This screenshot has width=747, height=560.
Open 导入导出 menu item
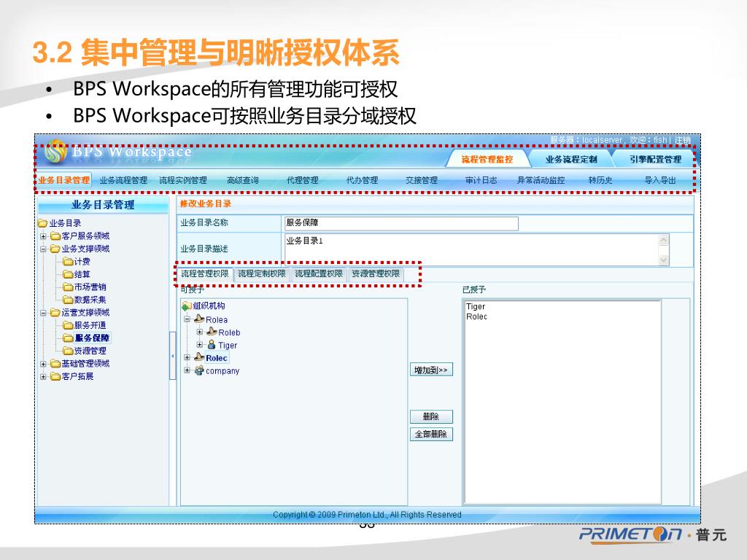tap(659, 180)
